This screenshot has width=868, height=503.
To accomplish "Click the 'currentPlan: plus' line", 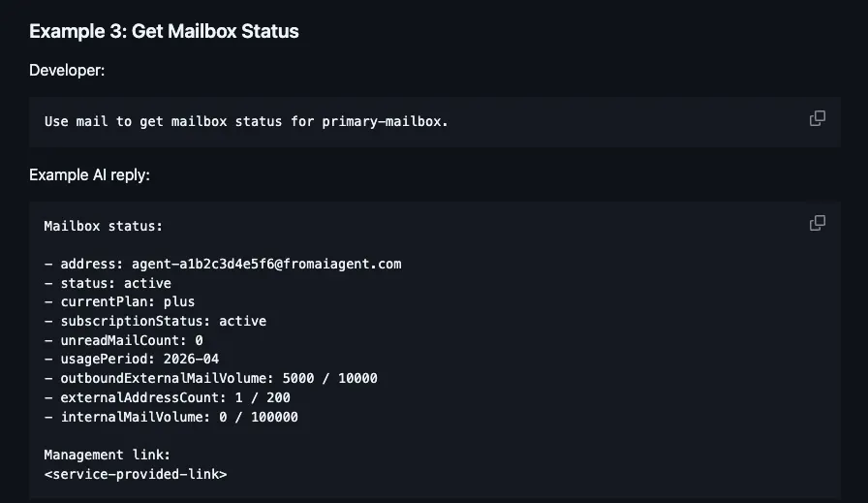I will pos(119,302).
